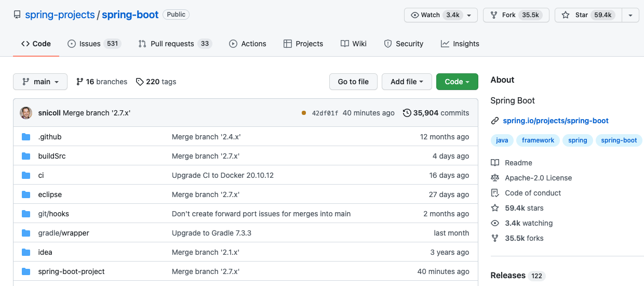Open the spring-boot-project folder name
This screenshot has height=286, width=644.
(x=72, y=271)
